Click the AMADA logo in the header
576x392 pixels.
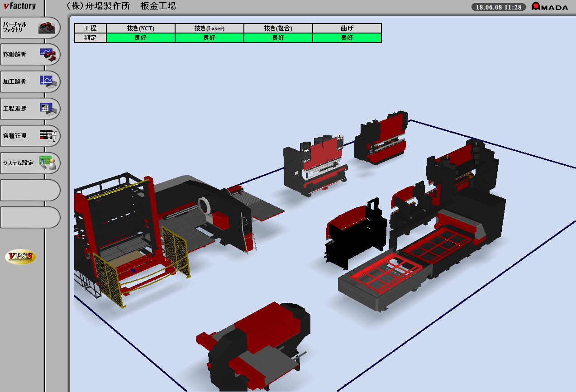(x=549, y=7)
